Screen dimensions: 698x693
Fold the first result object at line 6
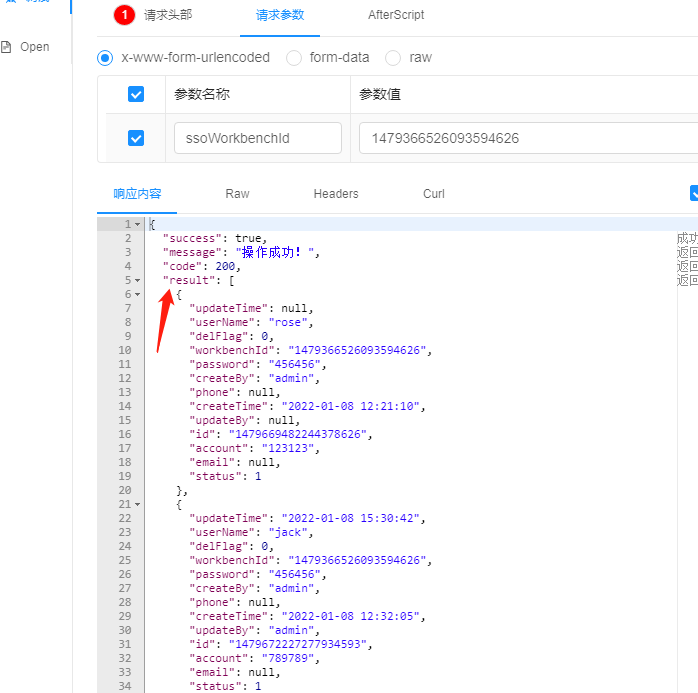tap(138, 295)
